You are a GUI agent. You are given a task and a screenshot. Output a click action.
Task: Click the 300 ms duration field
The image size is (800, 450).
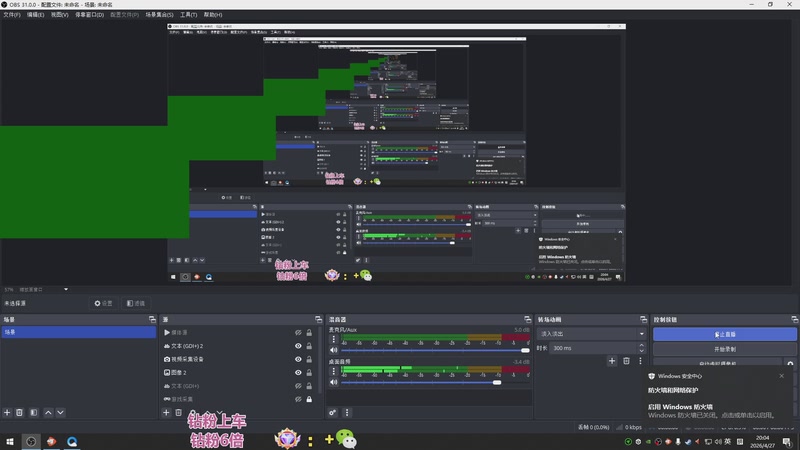point(593,348)
